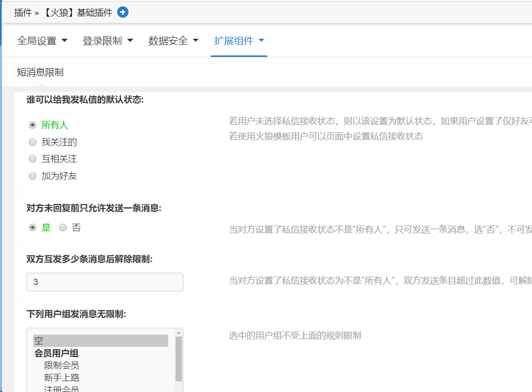
Task: Click the user group list scrollbar thumb
Action: [179, 358]
